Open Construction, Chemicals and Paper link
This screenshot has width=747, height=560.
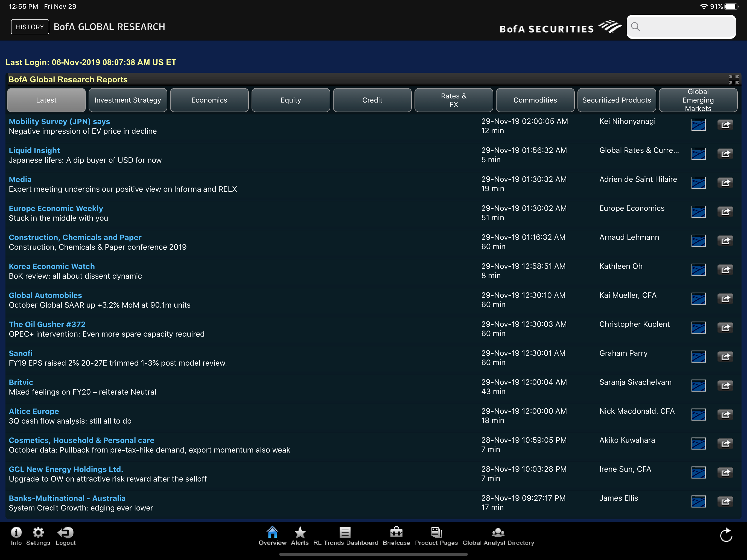(75, 237)
